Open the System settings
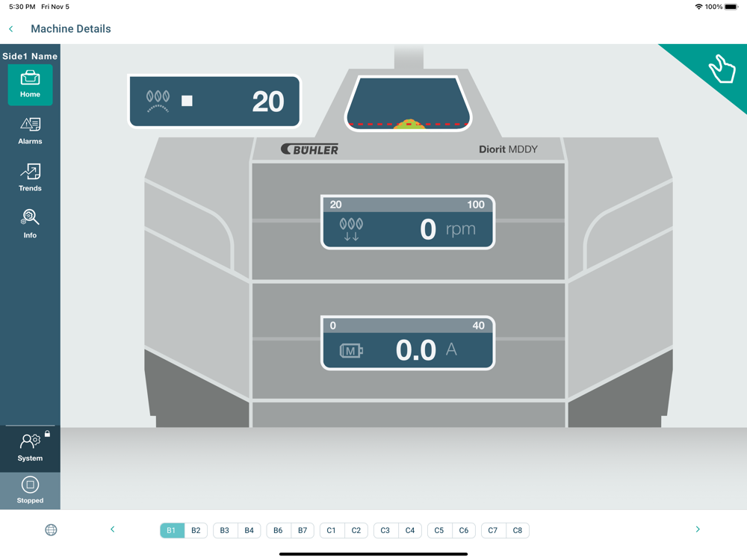747x560 pixels. 30,447
